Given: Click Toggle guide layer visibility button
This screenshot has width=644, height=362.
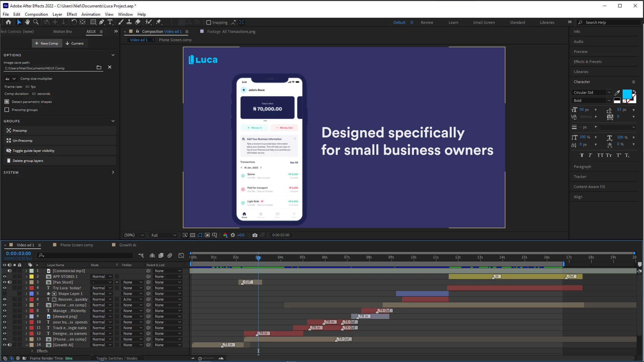Looking at the screenshot, I should click(34, 150).
